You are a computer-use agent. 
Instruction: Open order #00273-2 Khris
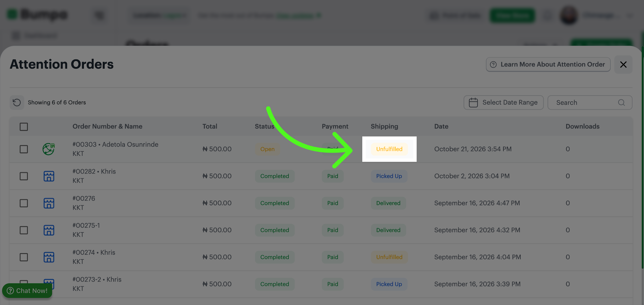pos(97,280)
